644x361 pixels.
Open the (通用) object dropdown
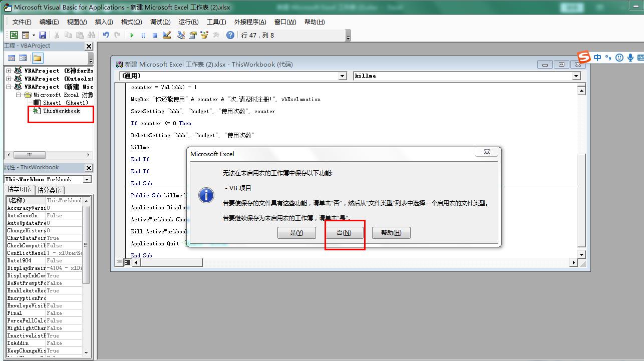pos(343,76)
